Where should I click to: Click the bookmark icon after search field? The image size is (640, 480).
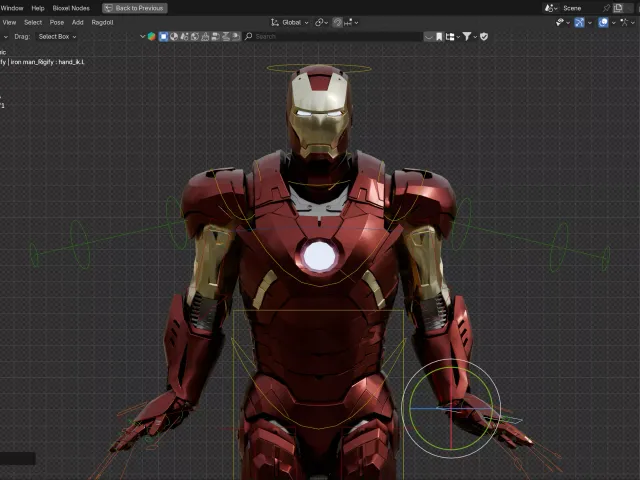click(439, 37)
